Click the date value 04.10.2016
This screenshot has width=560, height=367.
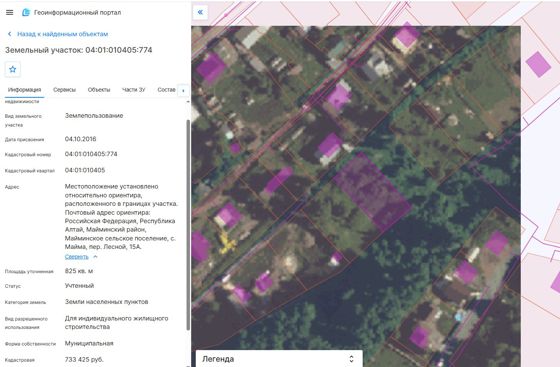tap(80, 139)
